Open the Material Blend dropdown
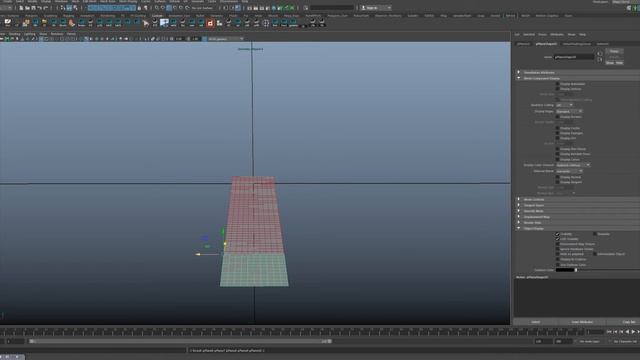 (x=569, y=171)
